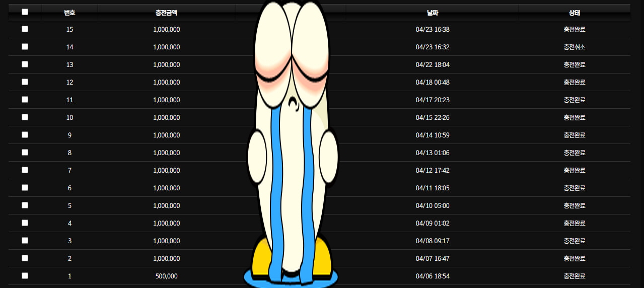The height and width of the screenshot is (288, 644).
Task: Click the 충전완료 status for row 15
Action: click(575, 30)
